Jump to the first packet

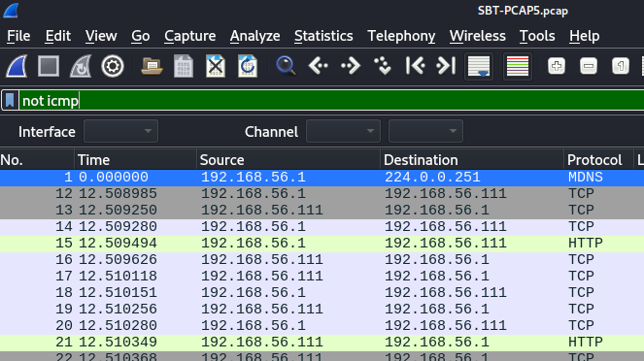tap(415, 66)
